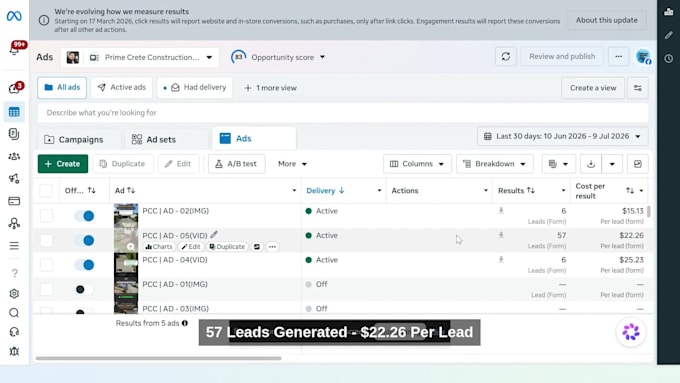Open the Audiences people icon in sidebar
The image size is (680, 383).
[14, 157]
